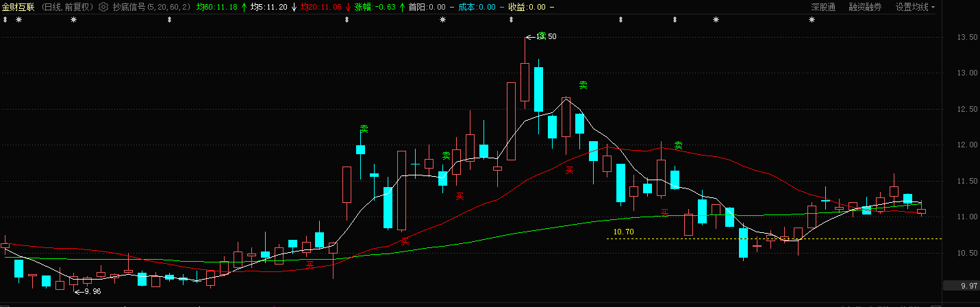Click the 11.00 price axis label
Viewport: 980px width, 307px height.
click(966, 217)
